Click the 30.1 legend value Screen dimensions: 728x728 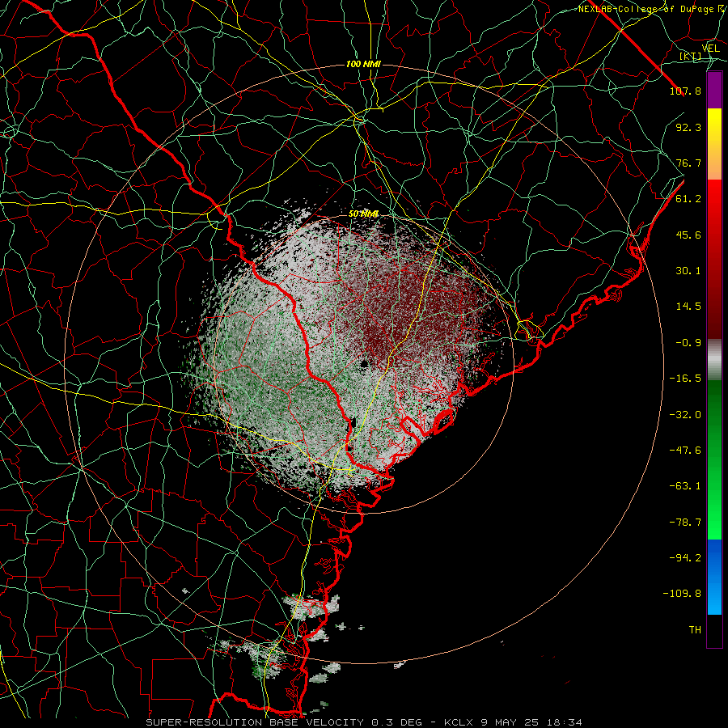point(688,271)
